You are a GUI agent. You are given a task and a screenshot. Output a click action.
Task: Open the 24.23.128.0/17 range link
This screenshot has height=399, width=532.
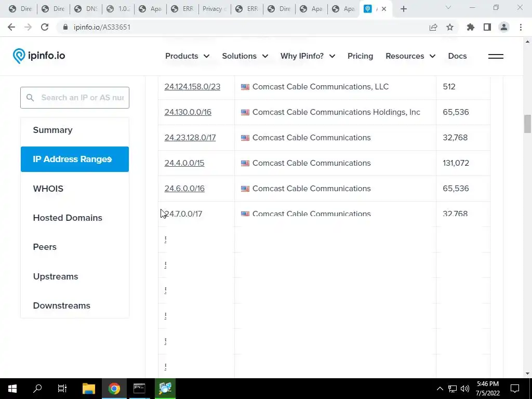pyautogui.click(x=190, y=138)
